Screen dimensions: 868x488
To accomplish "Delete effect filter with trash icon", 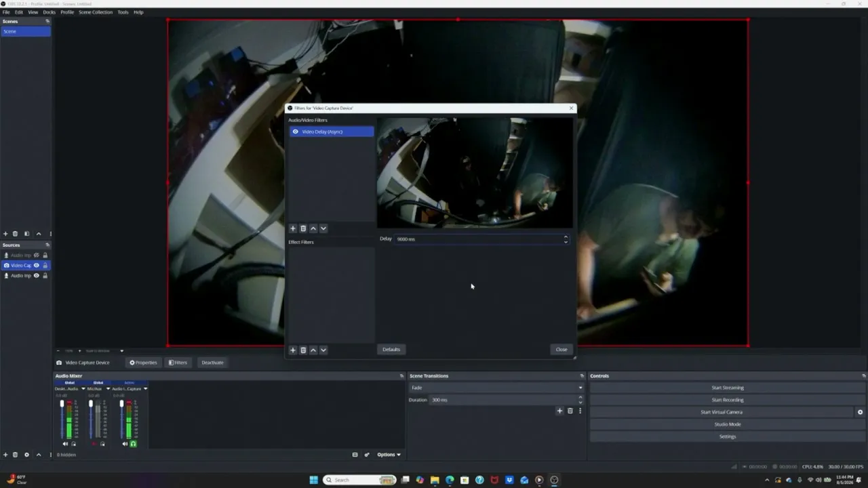I will click(x=303, y=350).
